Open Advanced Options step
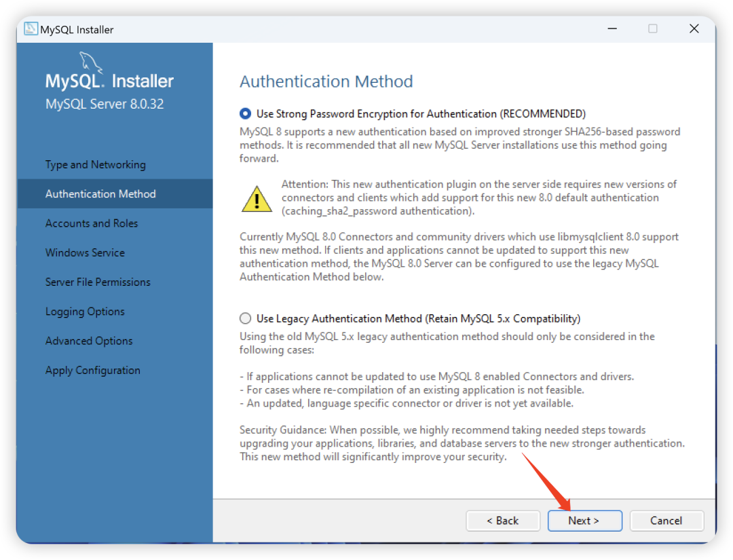This screenshot has height=560, width=733. (x=89, y=341)
